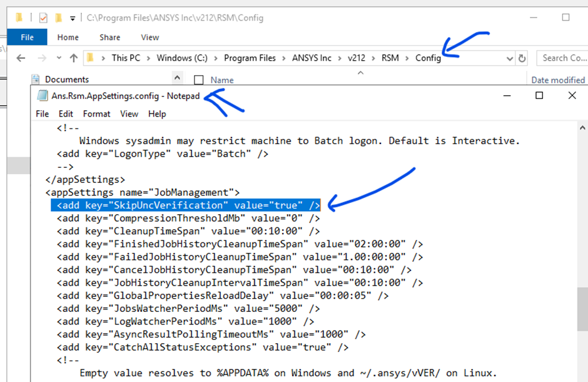Click the Properties checkmark quick access icon
The image size is (588, 382).
[x=43, y=18]
